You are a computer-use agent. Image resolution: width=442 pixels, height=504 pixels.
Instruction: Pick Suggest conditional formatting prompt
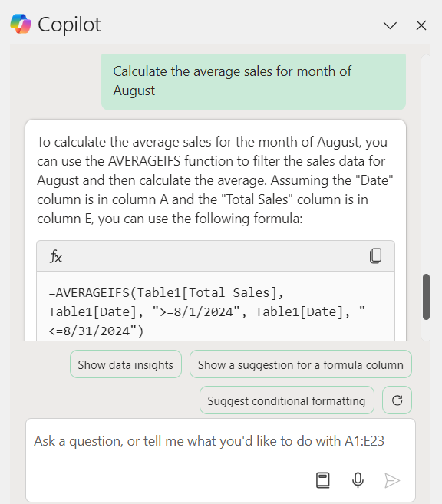point(287,400)
